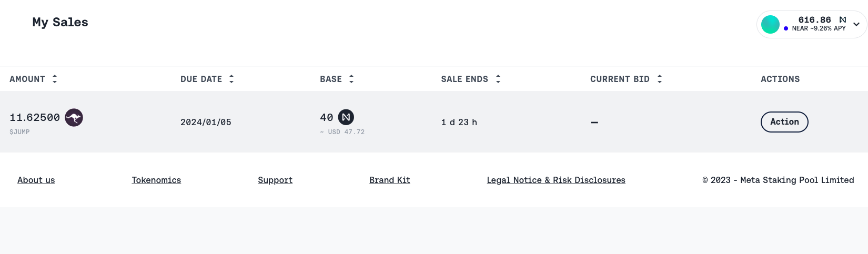Expand the wallet account dropdown chevron
Screen dimensions: 868x254
coord(856,24)
